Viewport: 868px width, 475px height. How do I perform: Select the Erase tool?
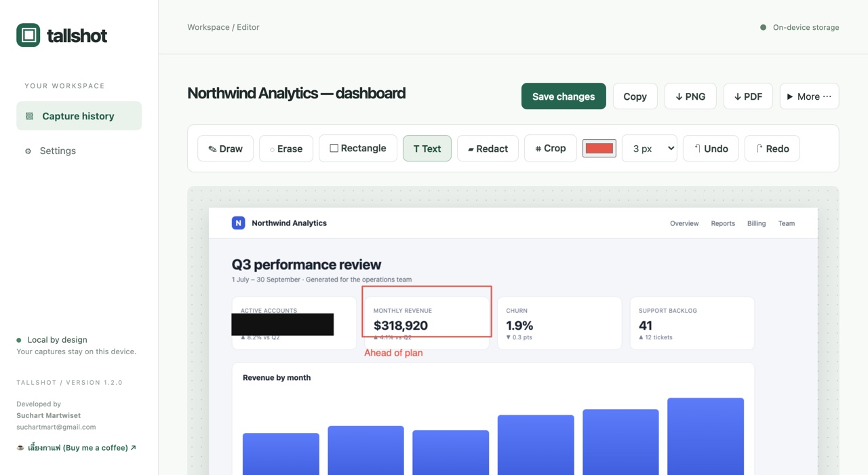click(286, 149)
